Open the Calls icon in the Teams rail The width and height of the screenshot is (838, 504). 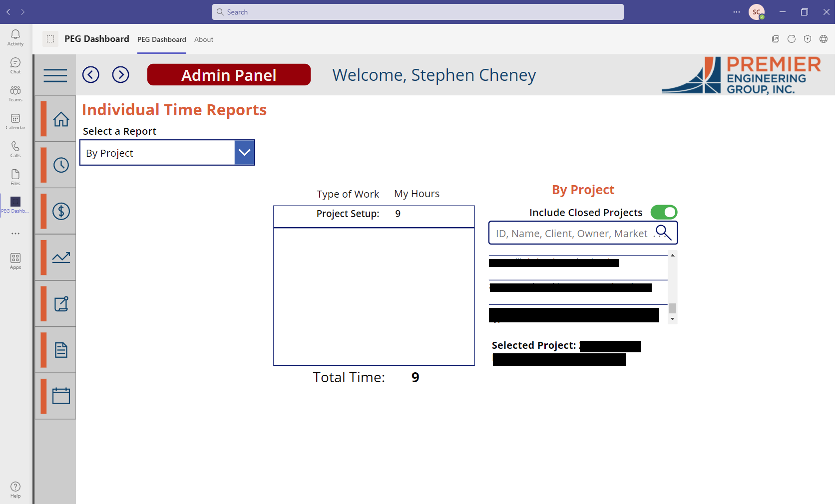click(x=15, y=148)
